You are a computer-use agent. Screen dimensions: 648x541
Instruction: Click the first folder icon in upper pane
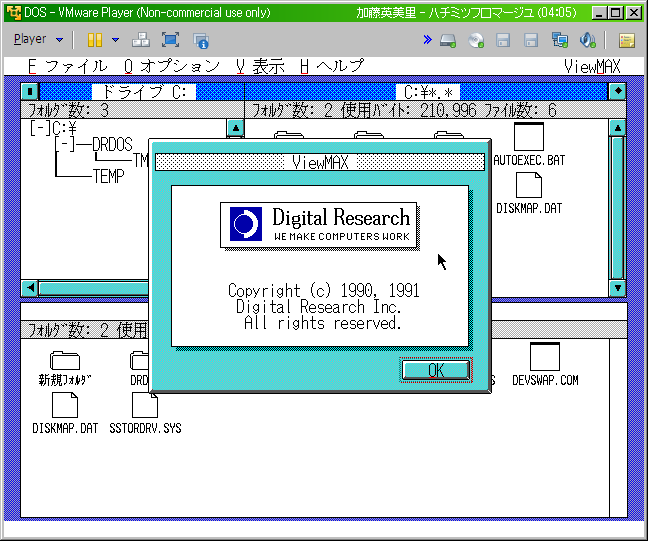pyautogui.click(x=289, y=135)
